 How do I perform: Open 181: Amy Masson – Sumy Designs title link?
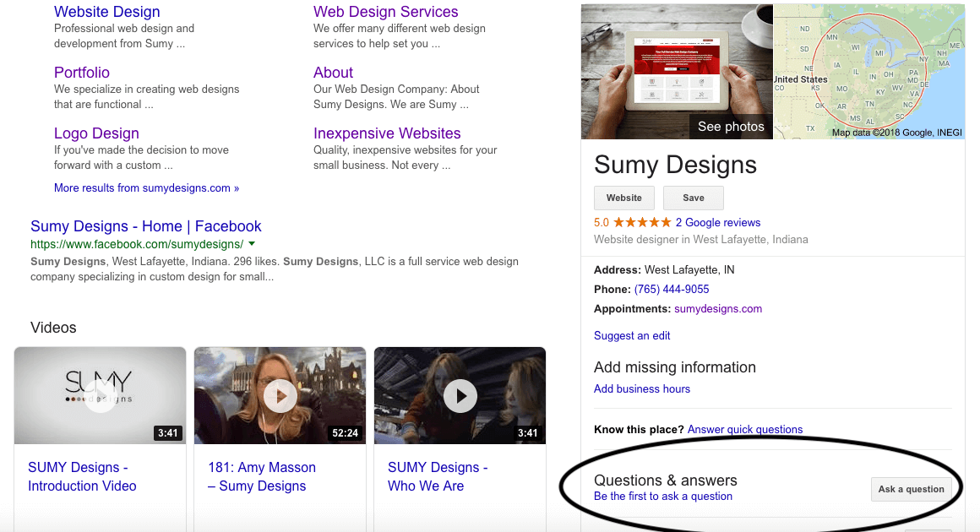click(x=262, y=476)
